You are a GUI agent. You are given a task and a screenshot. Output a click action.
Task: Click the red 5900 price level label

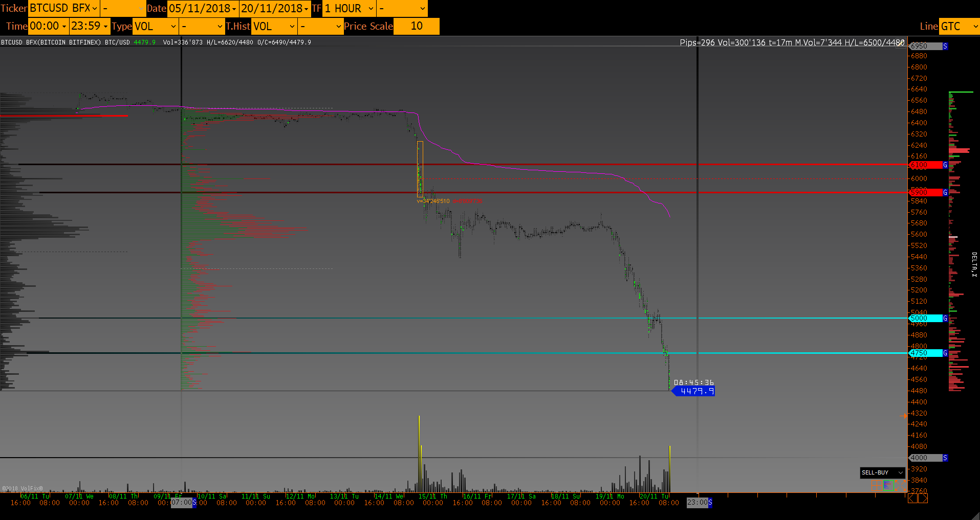(926, 192)
